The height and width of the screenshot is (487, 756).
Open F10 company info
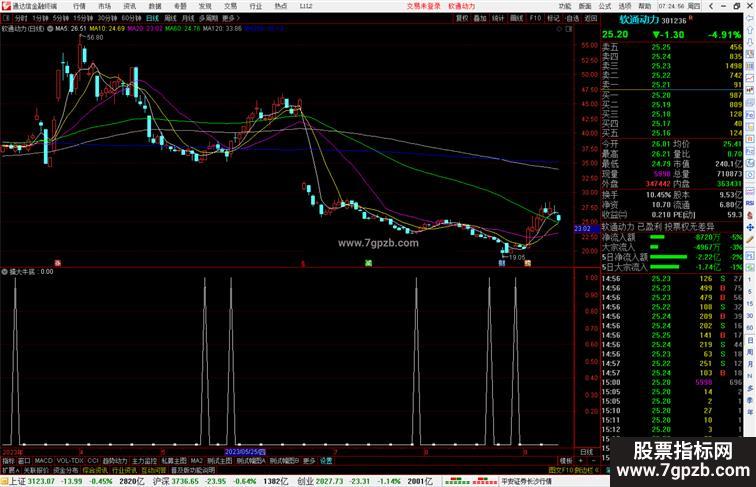[x=535, y=18]
